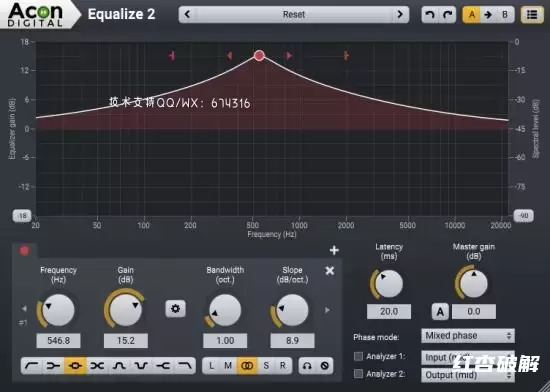Viewport: 550px width, 392px height.
Task: Select the low-shelf filter type
Action: coord(53,366)
